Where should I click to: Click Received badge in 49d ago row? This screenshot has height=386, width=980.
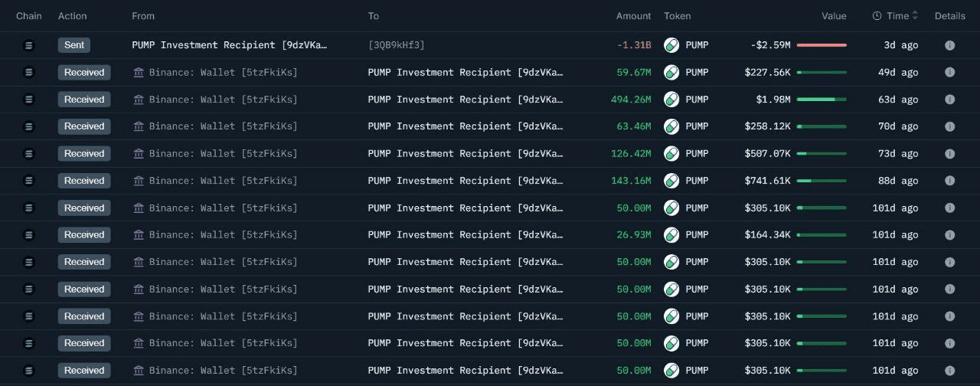pos(84,72)
